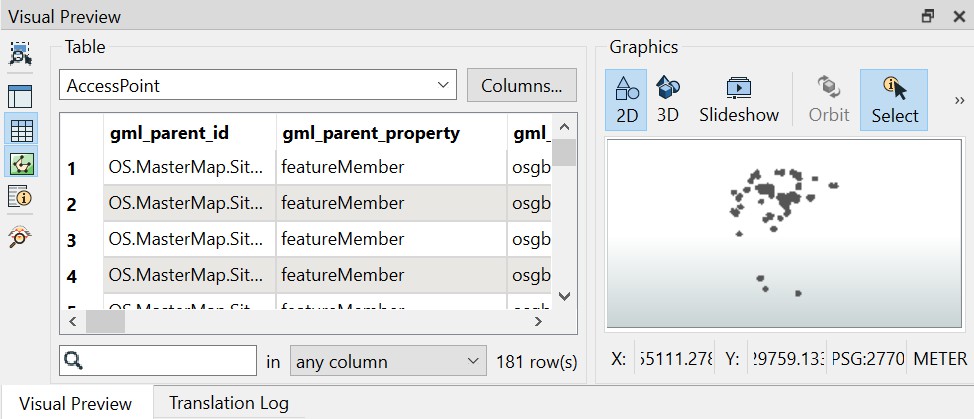Image resolution: width=974 pixels, height=419 pixels.
Task: Click the horizontal scrollbar right arrow
Action: [x=538, y=322]
